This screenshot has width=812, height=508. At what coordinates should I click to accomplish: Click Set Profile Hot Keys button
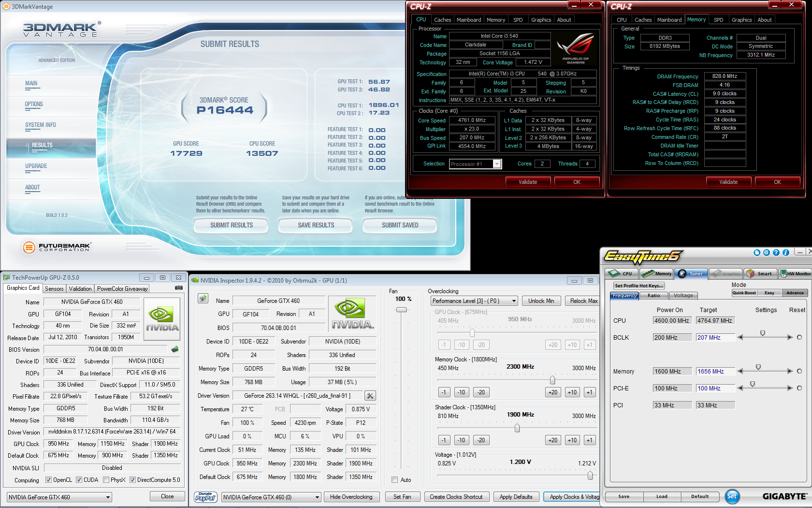click(x=639, y=285)
